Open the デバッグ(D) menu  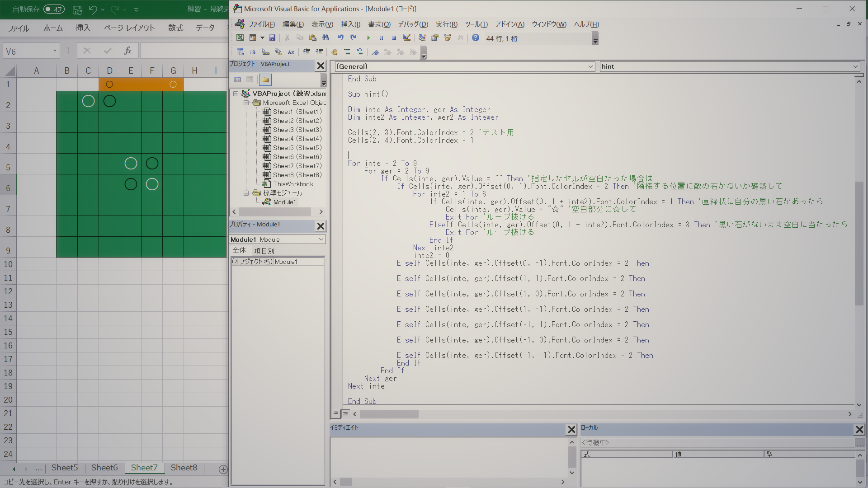click(412, 24)
